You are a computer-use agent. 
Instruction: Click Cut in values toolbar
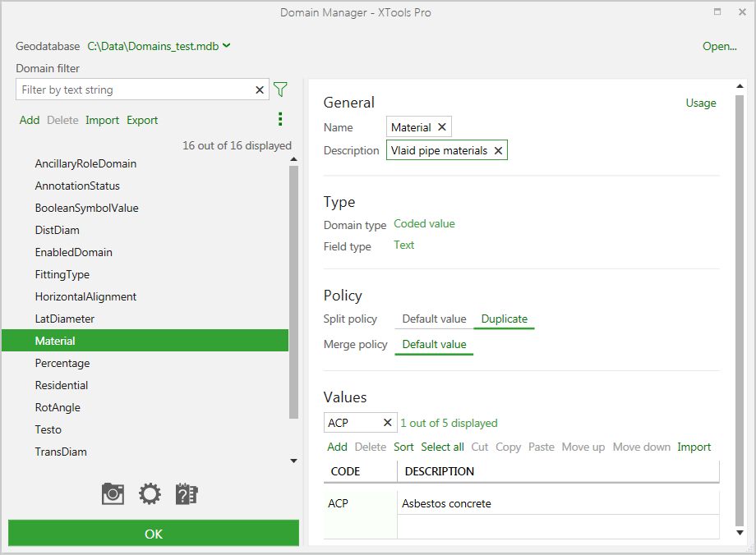point(480,447)
